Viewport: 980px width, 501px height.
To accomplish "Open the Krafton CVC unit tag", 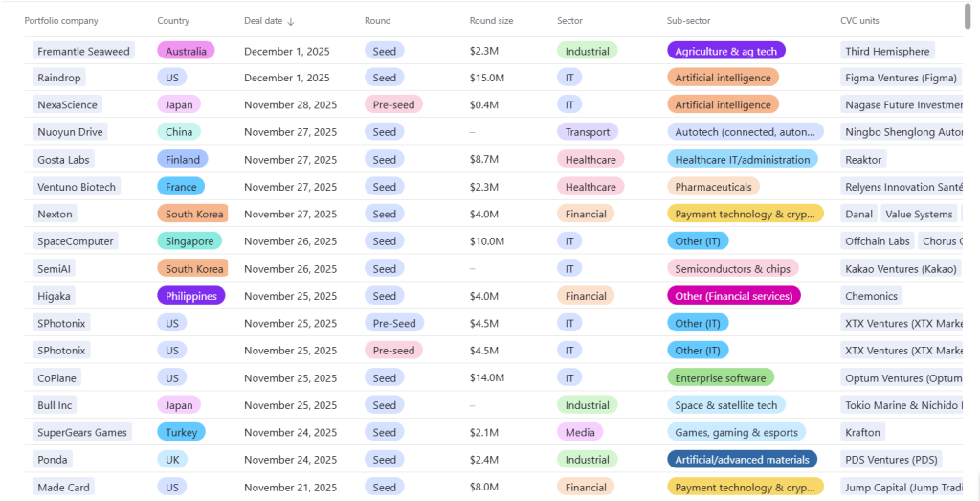I will [865, 432].
